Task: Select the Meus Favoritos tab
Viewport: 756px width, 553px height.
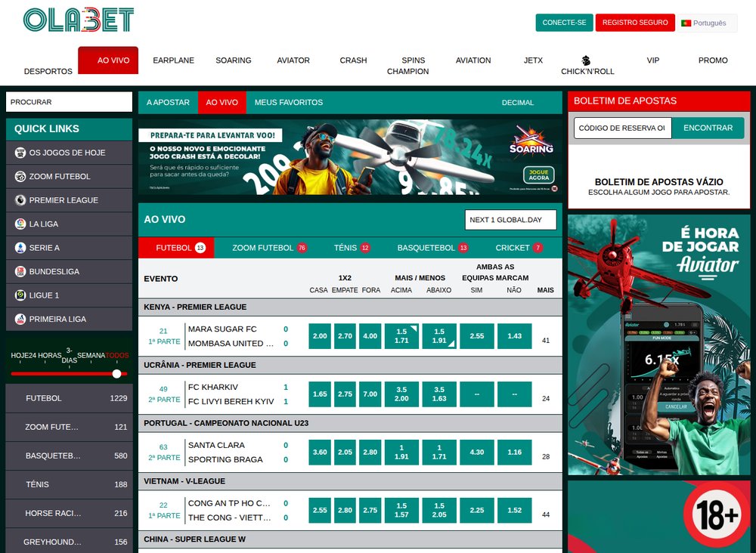Action: point(289,102)
